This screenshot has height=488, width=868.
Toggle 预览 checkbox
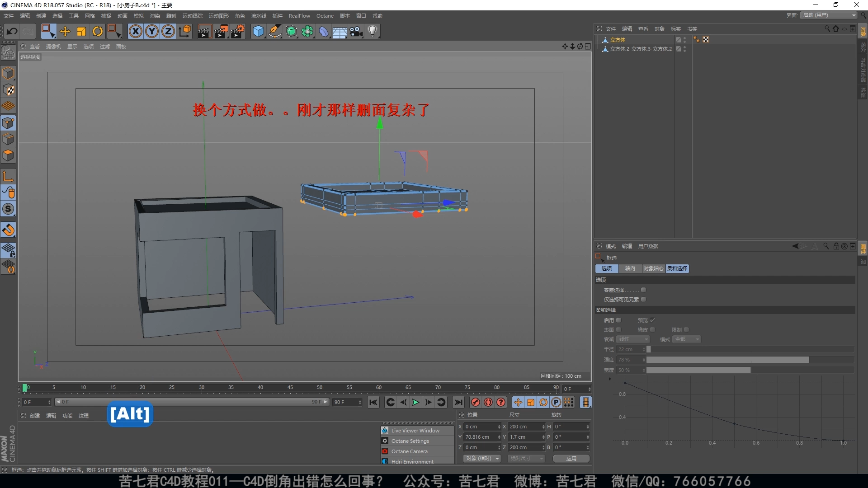tap(652, 320)
